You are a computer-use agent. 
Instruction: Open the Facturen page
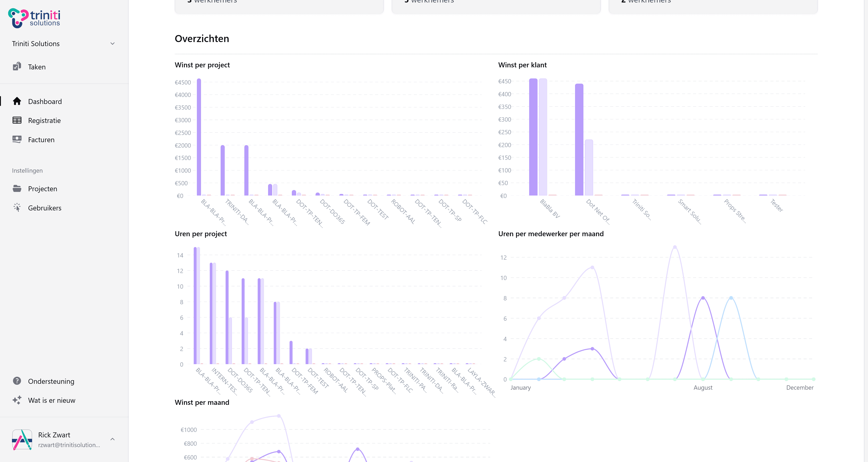(x=41, y=139)
